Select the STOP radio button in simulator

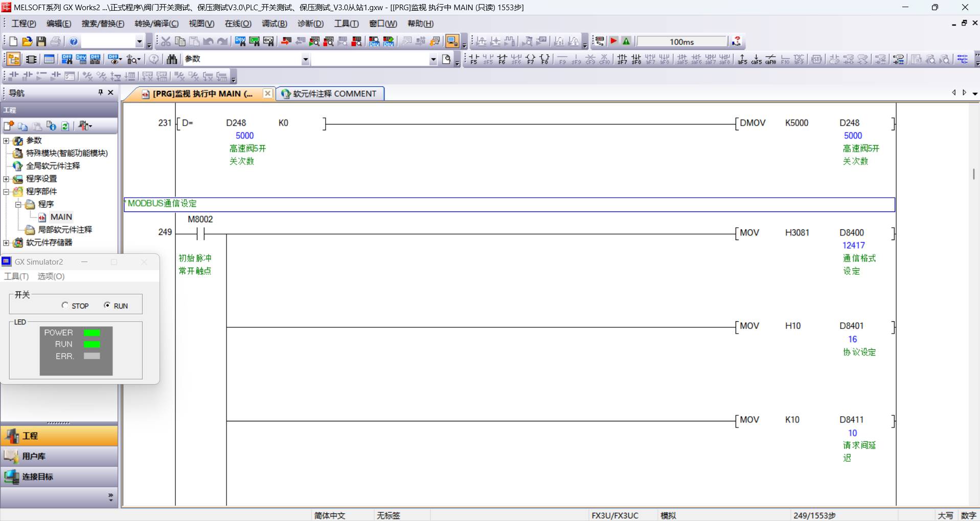(x=65, y=305)
